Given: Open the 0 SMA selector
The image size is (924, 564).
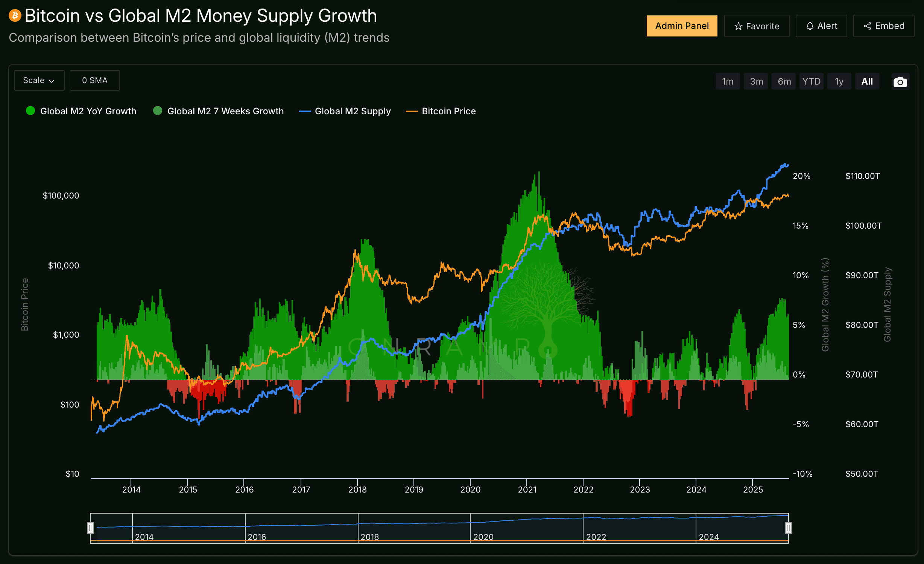Looking at the screenshot, I should [x=95, y=80].
